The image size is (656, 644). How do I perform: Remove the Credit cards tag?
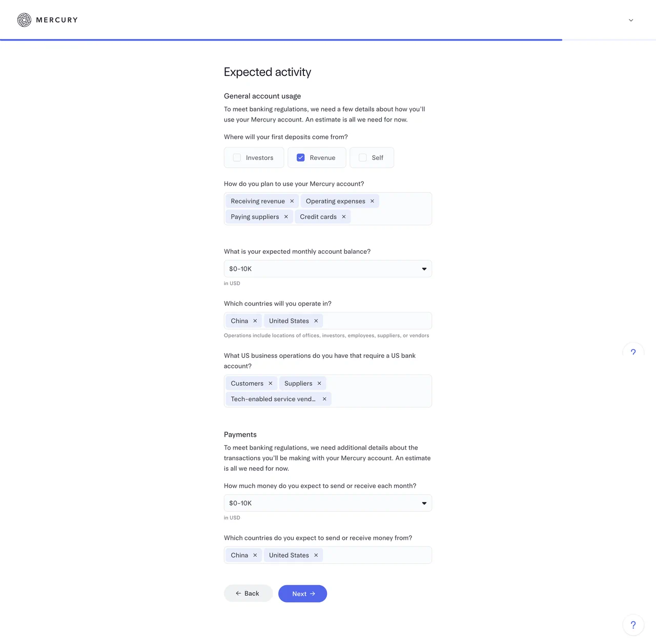(x=344, y=217)
